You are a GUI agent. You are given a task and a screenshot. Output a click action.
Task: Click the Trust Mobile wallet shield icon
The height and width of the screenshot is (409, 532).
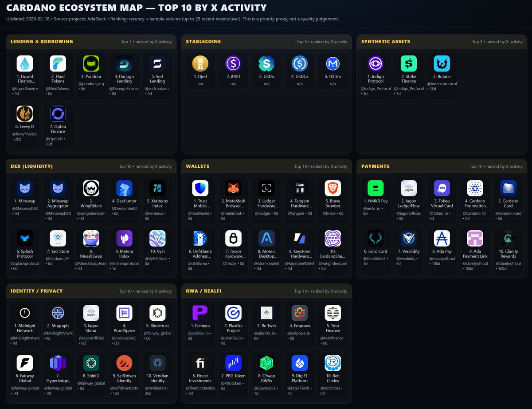(200, 189)
